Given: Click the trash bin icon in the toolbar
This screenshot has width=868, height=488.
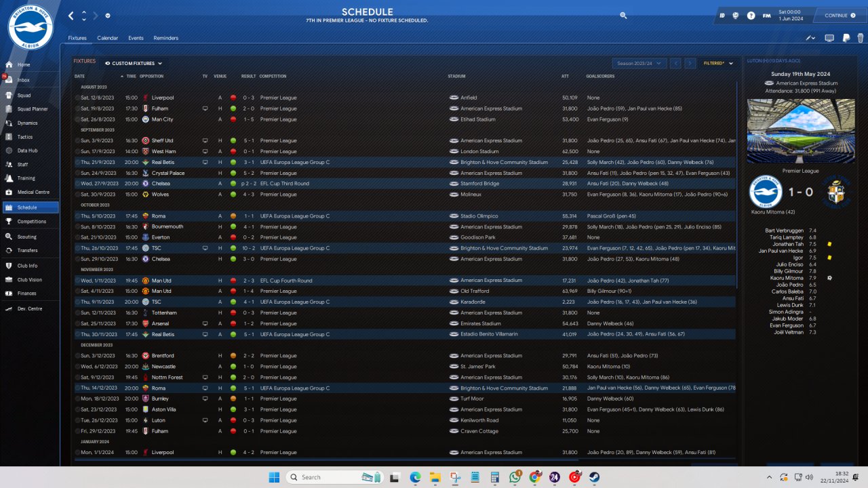Looking at the screenshot, I should click(861, 38).
